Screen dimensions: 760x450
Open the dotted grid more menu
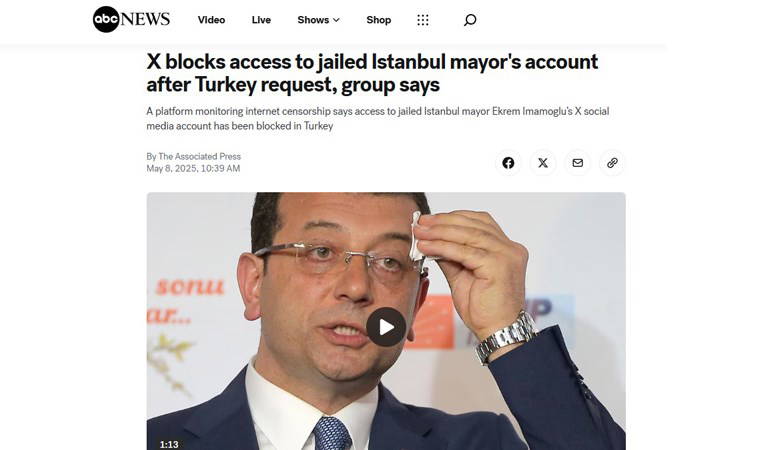[x=423, y=20]
